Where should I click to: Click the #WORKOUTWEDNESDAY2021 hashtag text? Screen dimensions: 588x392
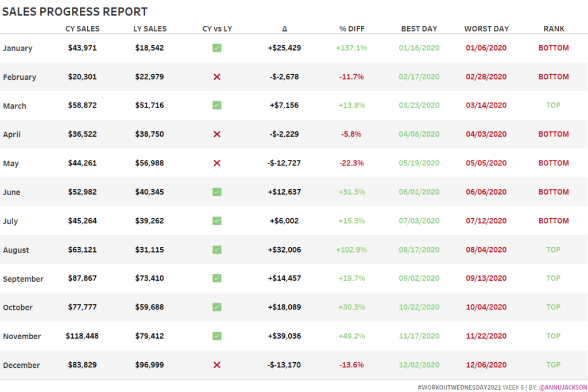(x=459, y=387)
